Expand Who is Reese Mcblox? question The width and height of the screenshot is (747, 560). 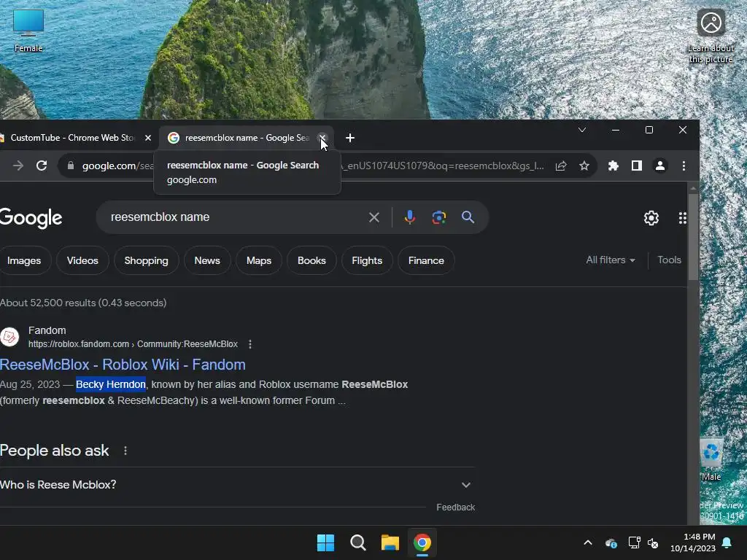coord(237,485)
